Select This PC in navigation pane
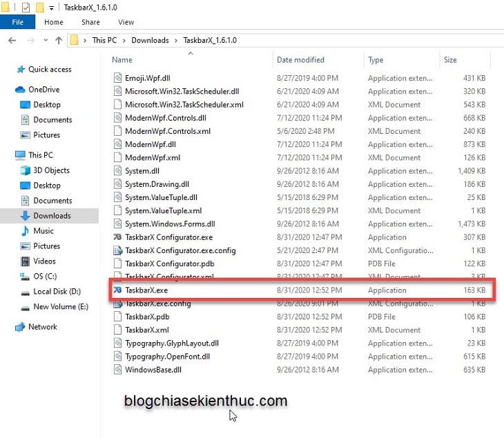Screen dimensions: 504x438 pos(41,155)
